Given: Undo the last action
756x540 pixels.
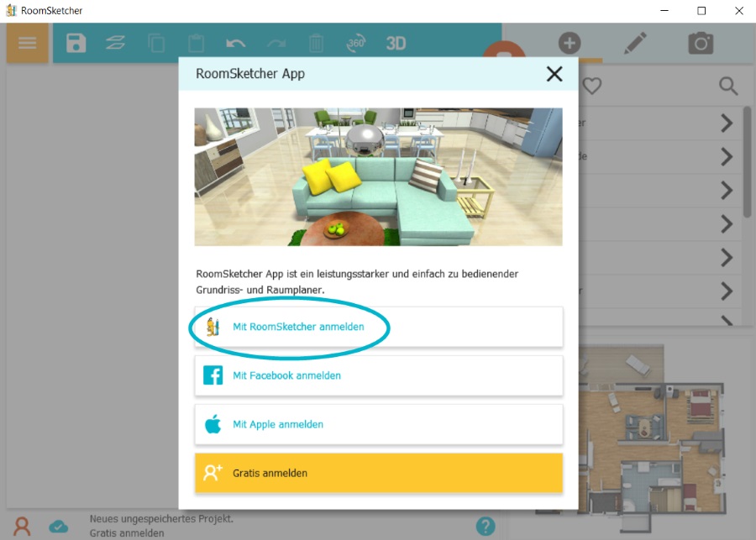Looking at the screenshot, I should pyautogui.click(x=236, y=44).
